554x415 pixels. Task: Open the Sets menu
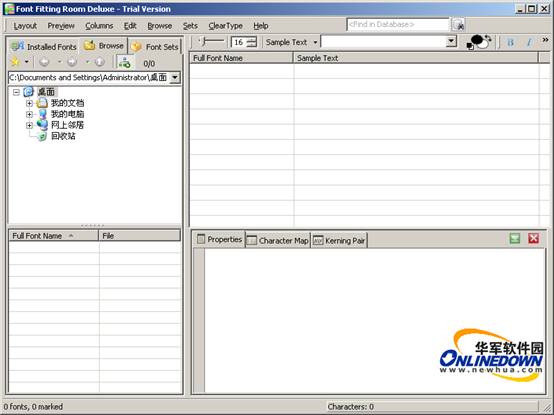click(x=190, y=26)
